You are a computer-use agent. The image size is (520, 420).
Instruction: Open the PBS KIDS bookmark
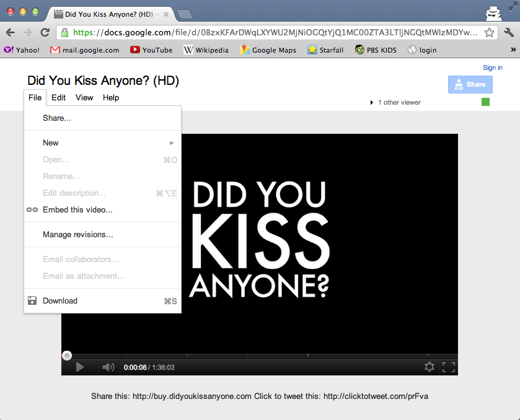pyautogui.click(x=376, y=50)
